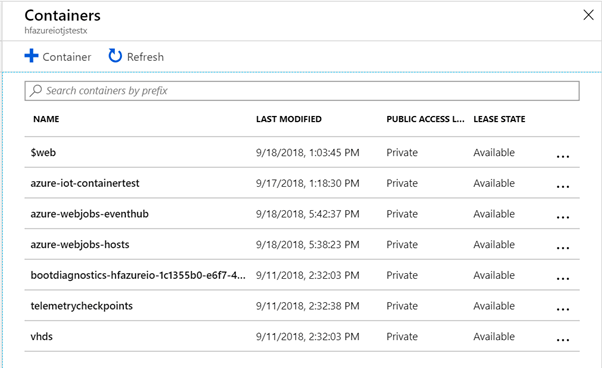
Task: Open the ellipsis menu for azure-webjobs-hosts
Action: point(563,248)
